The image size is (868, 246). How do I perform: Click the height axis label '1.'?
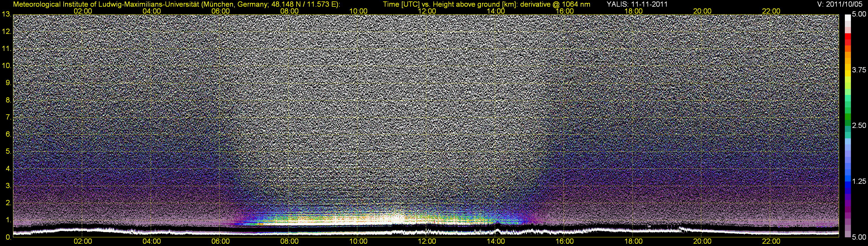(8, 220)
